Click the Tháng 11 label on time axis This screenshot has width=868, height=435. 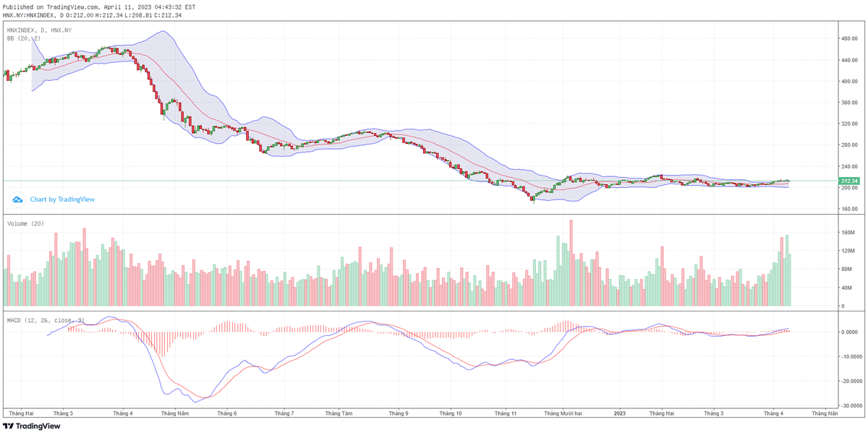pyautogui.click(x=506, y=413)
